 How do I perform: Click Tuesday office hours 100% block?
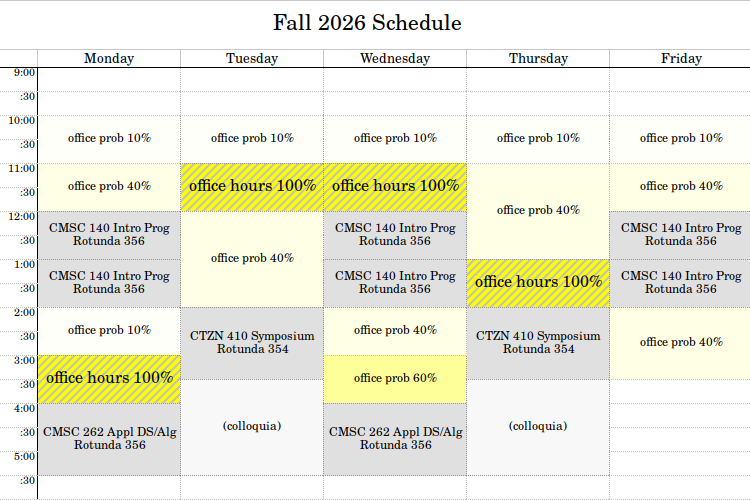click(252, 187)
